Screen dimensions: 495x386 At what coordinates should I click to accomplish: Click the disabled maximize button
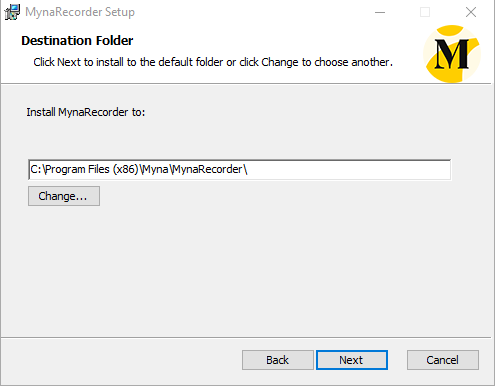click(x=425, y=12)
